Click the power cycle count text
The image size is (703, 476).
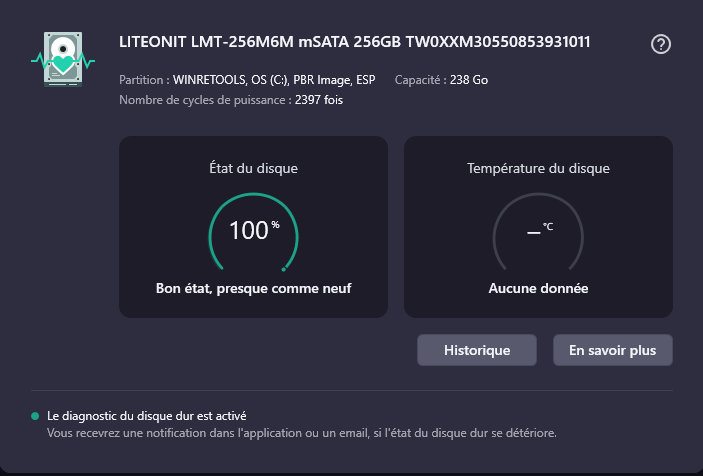point(231,100)
